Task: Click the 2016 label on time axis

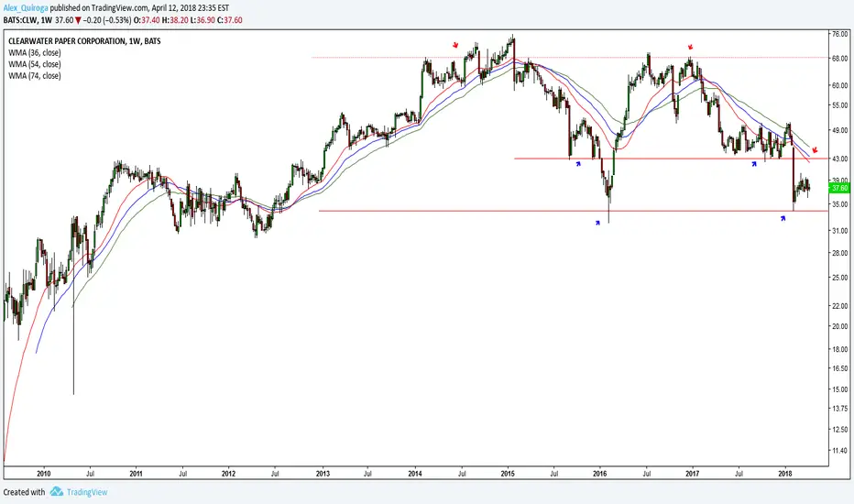Action: tap(599, 474)
